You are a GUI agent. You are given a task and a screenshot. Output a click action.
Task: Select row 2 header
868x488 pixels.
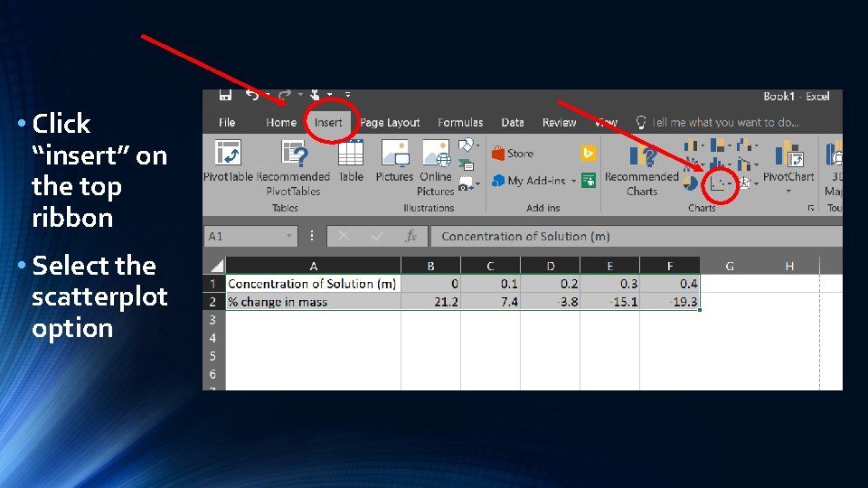(x=212, y=302)
